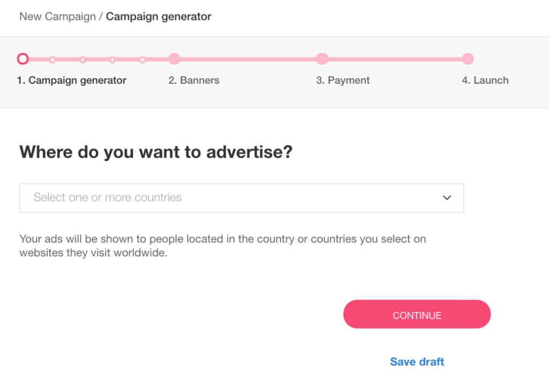Click the step 2 Banners progress dot
The width and height of the screenshot is (549, 392).
[174, 58]
